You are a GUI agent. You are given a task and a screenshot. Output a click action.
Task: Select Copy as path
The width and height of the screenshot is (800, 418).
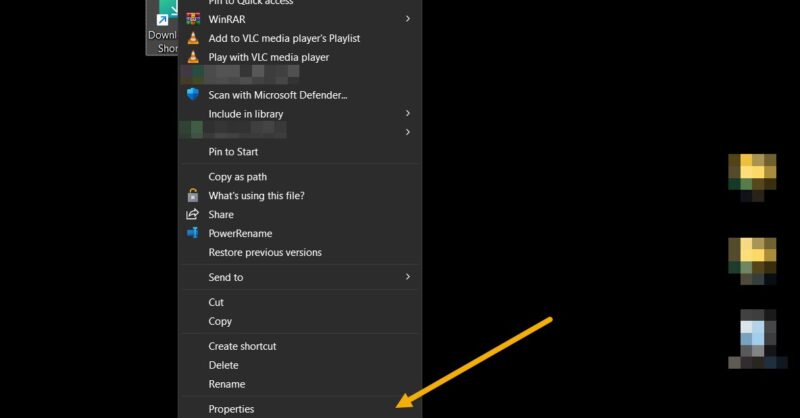(x=300, y=177)
